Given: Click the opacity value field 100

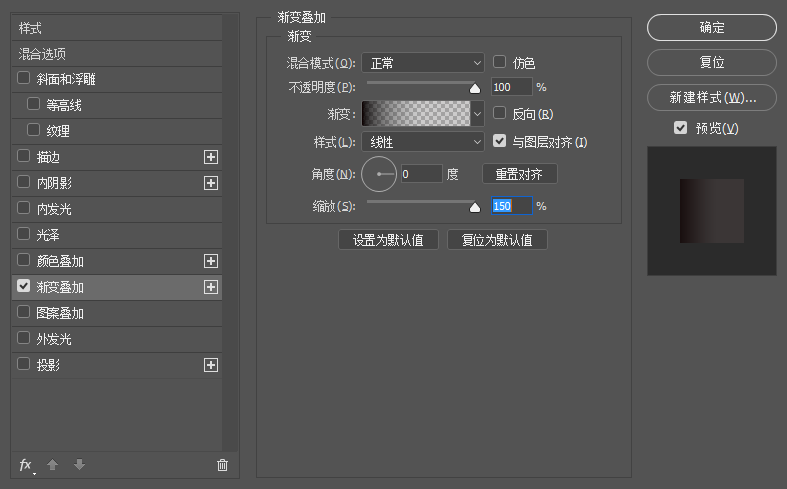Looking at the screenshot, I should tap(511, 87).
